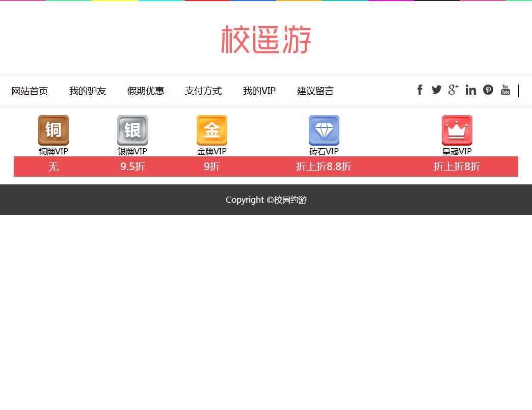Choose the crown 皇冠VIP badge icon
This screenshot has height=410, width=532.
(x=457, y=130)
